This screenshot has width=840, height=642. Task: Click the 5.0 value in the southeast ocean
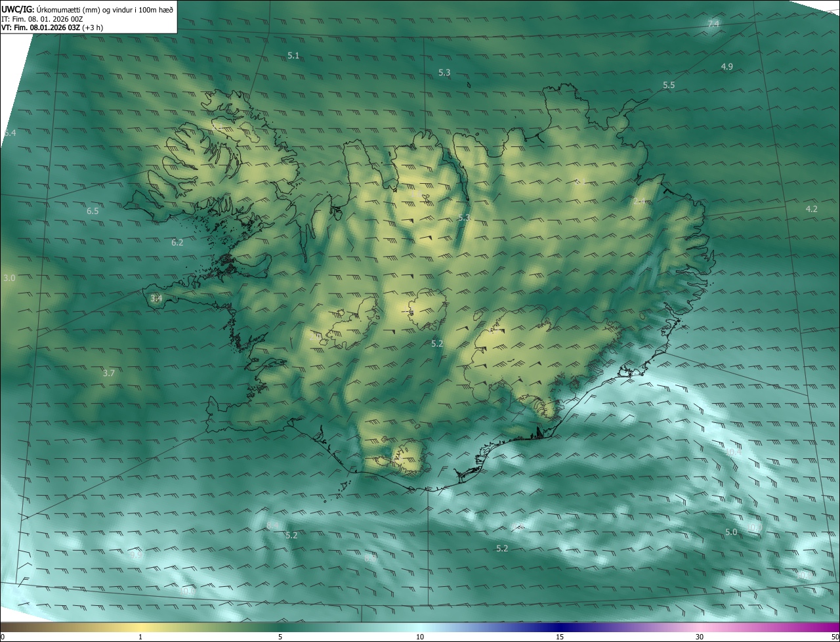[731, 532]
